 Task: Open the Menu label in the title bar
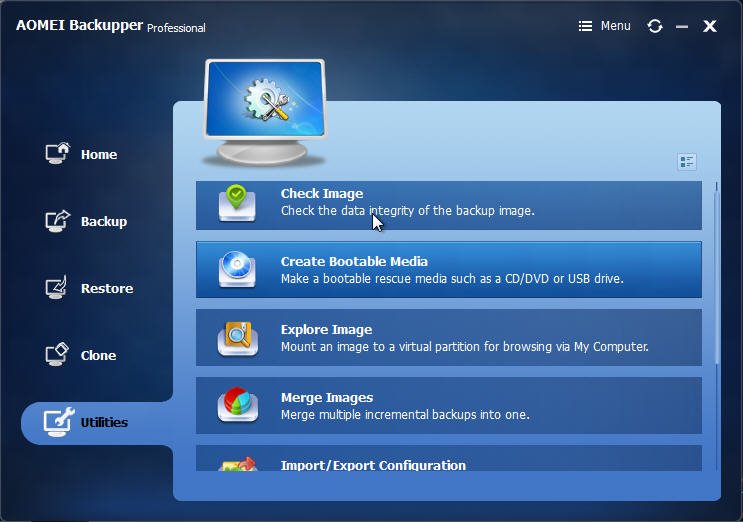616,26
